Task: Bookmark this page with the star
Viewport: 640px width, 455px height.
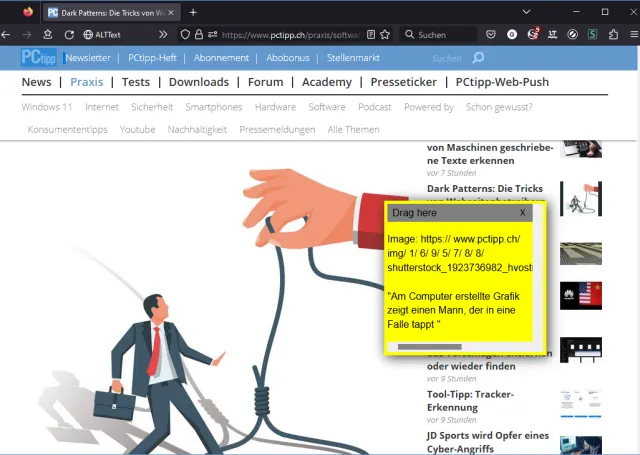Action: pyautogui.click(x=385, y=35)
